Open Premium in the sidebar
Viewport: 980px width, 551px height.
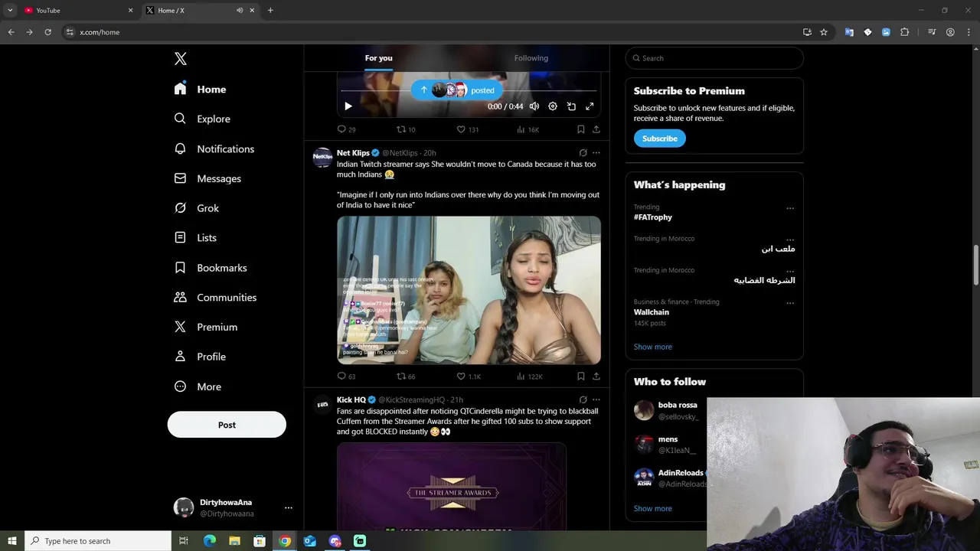click(x=205, y=327)
